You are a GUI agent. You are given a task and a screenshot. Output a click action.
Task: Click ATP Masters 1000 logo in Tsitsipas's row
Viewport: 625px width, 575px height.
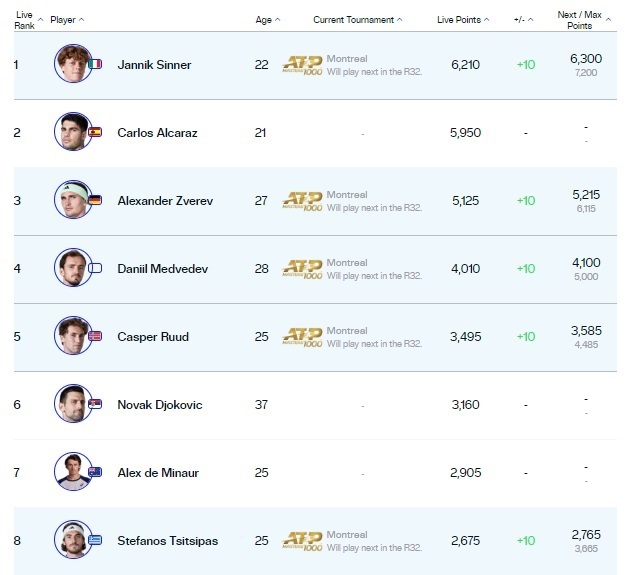pyautogui.click(x=302, y=541)
